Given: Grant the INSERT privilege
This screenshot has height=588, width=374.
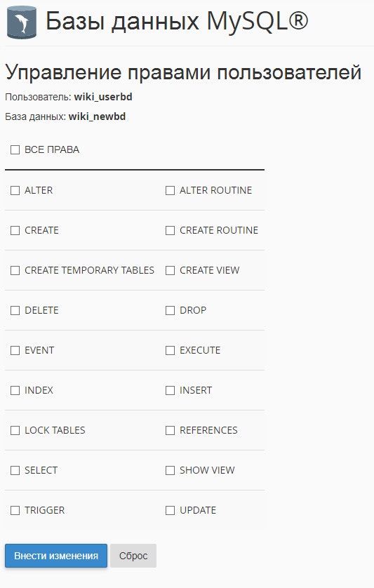Looking at the screenshot, I should click(170, 390).
